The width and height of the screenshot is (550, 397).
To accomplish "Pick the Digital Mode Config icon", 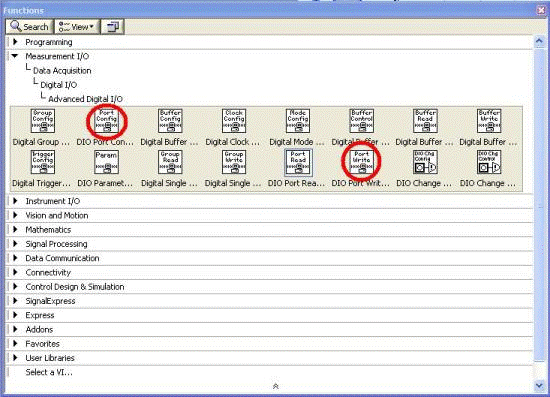I will [298, 121].
